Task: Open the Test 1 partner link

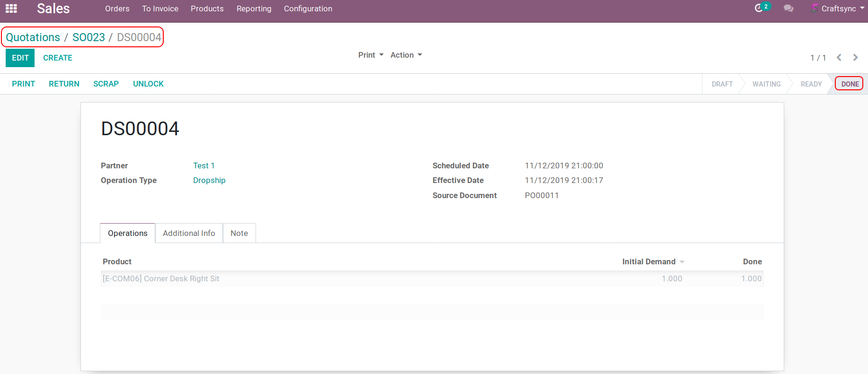Action: coord(204,165)
